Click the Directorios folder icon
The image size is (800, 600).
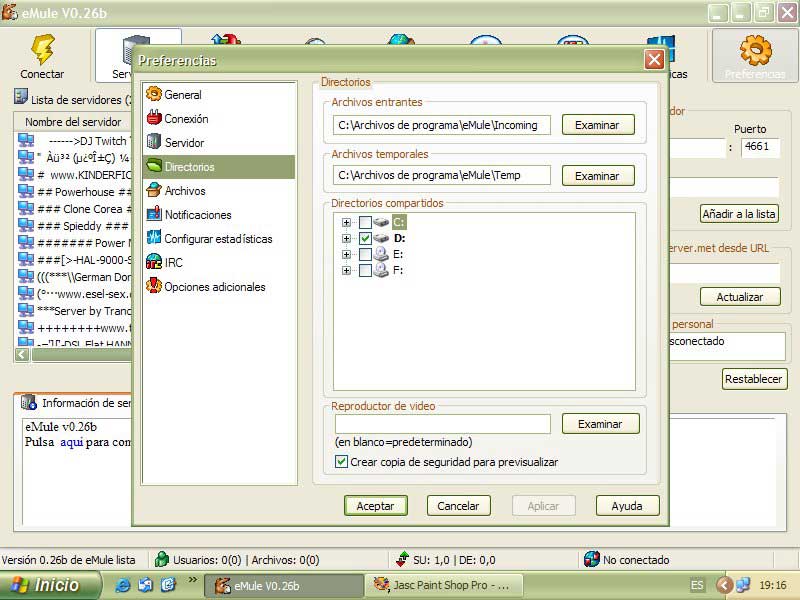[154, 166]
